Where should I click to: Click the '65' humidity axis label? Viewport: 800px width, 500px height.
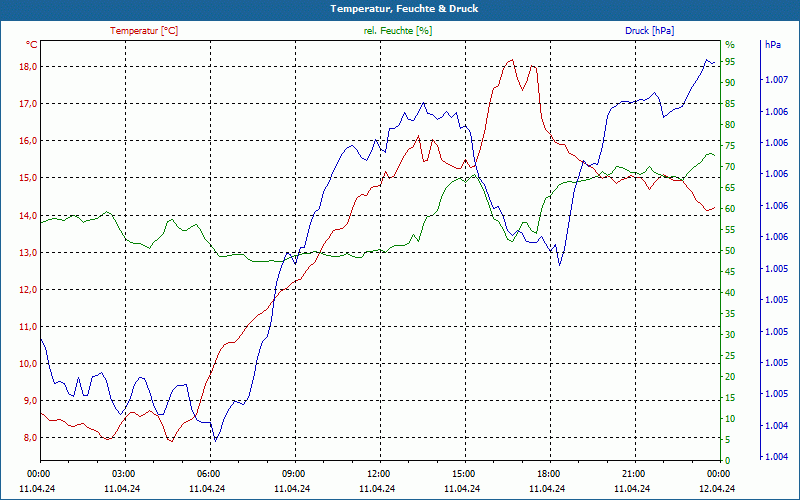tap(730, 188)
